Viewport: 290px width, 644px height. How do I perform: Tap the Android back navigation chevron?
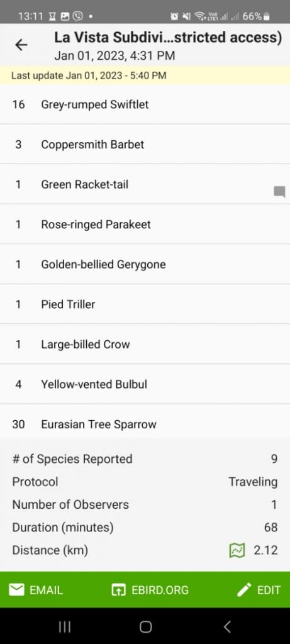coord(226,626)
